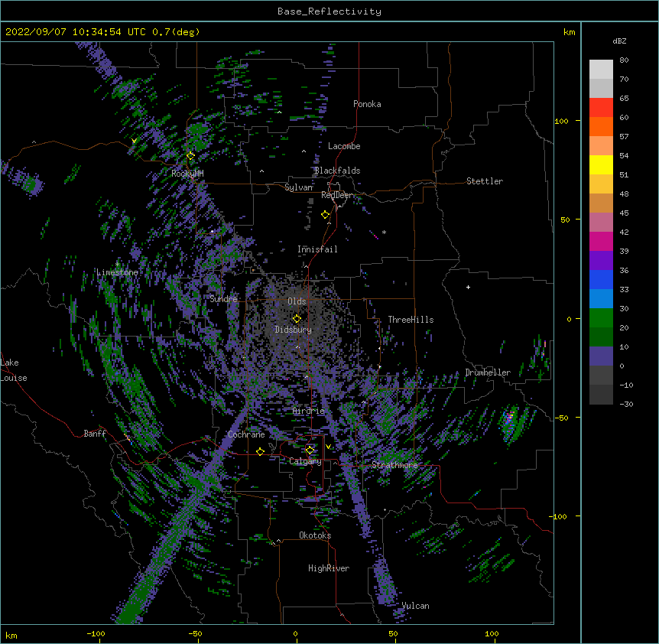Choose the slate-purple 0–10 dBZ legend swatch
The height and width of the screenshot is (644, 659).
tap(601, 356)
